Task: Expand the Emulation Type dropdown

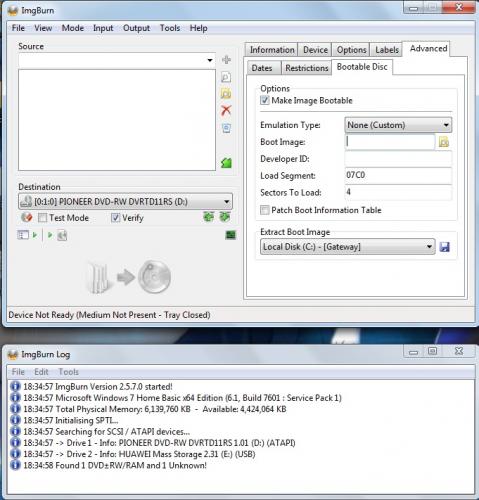Action: 398,125
